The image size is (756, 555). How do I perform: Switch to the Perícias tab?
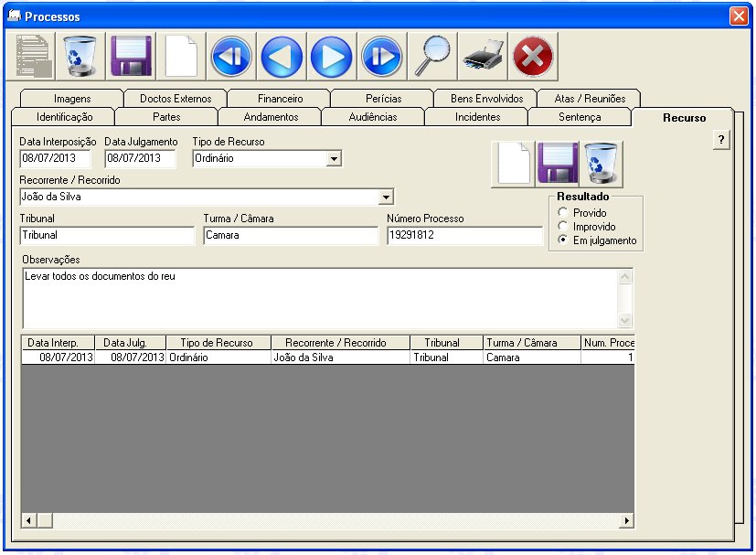[x=383, y=99]
